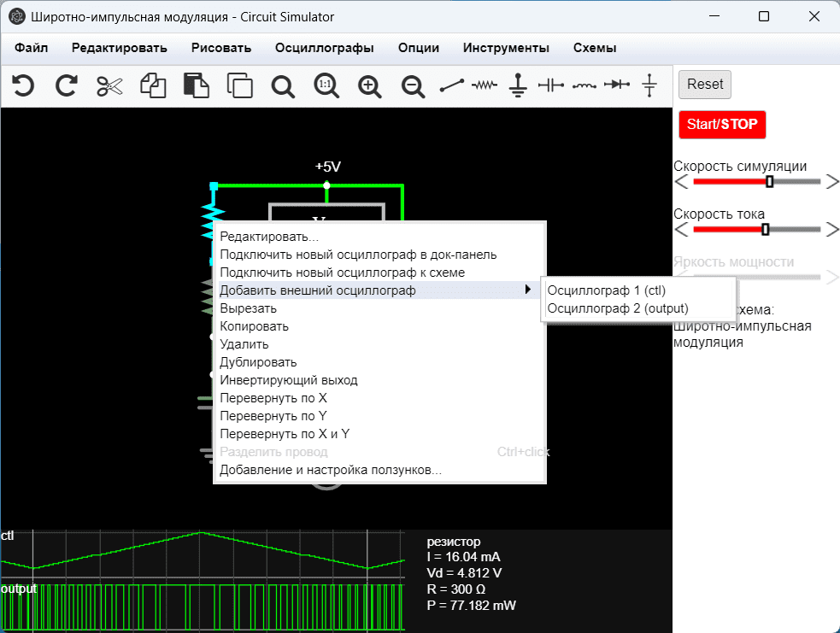
Task: Select the inductor coil tool
Action: pyautogui.click(x=584, y=85)
